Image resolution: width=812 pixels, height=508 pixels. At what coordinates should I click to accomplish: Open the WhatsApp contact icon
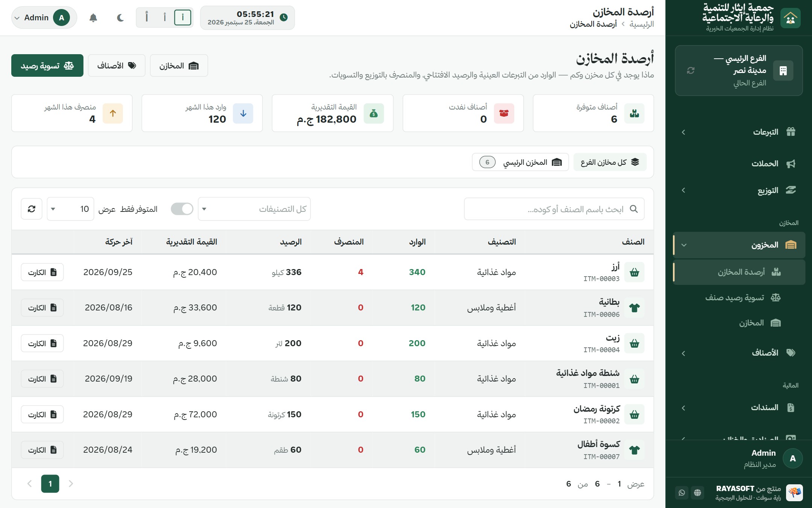click(682, 493)
